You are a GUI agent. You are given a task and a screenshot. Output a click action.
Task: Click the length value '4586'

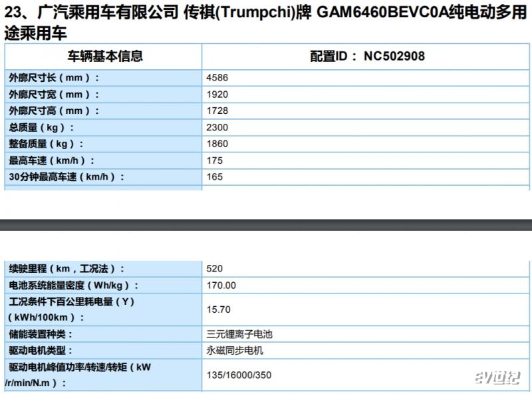click(217, 78)
